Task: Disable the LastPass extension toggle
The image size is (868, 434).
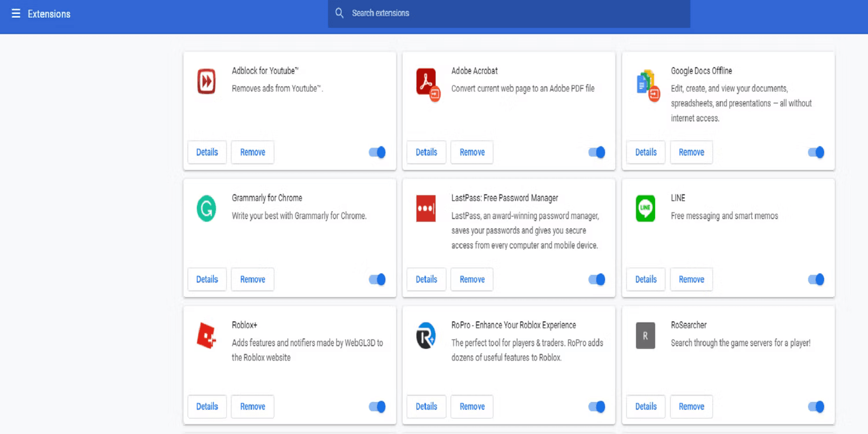Action: pyautogui.click(x=596, y=279)
